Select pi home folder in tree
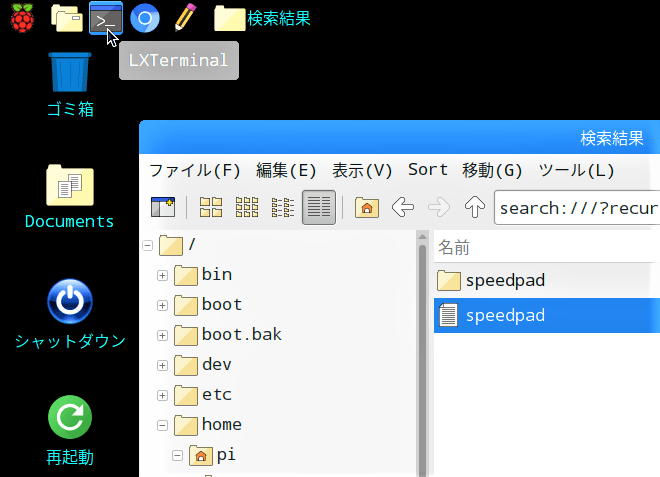The height and width of the screenshot is (477, 660). (213, 455)
